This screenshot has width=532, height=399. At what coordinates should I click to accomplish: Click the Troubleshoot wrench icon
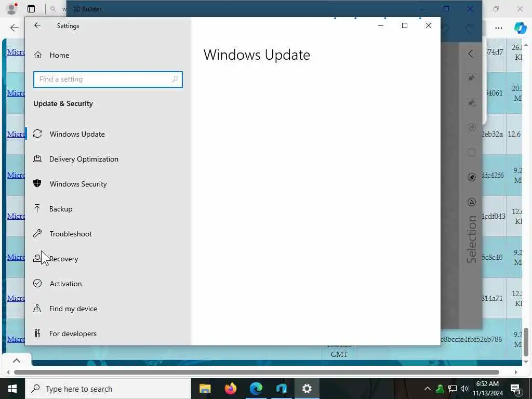(37, 233)
